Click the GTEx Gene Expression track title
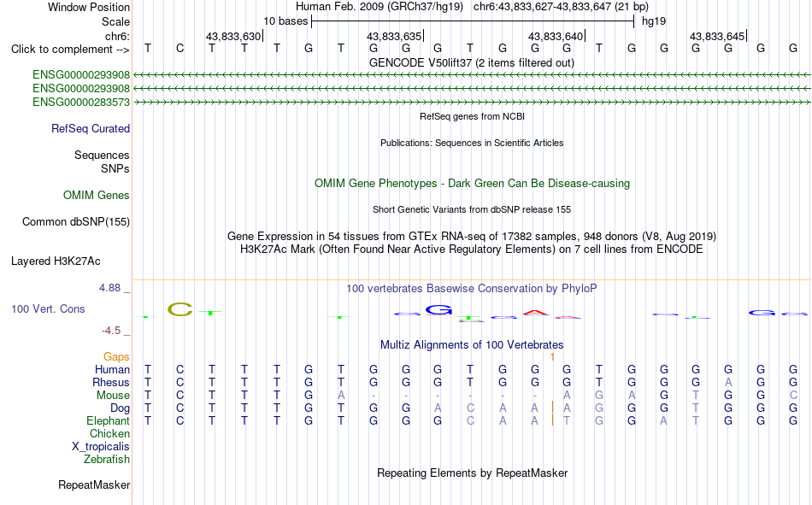 [x=472, y=236]
